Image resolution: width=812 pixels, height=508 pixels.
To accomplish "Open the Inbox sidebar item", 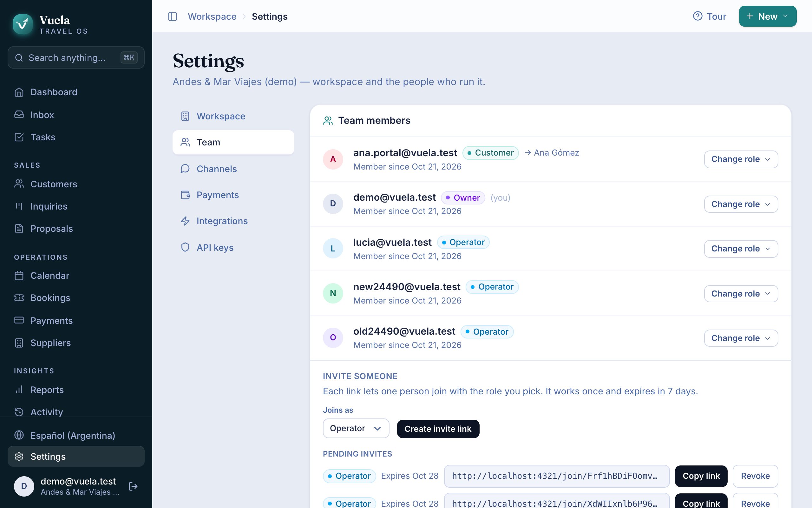I will pyautogui.click(x=76, y=115).
